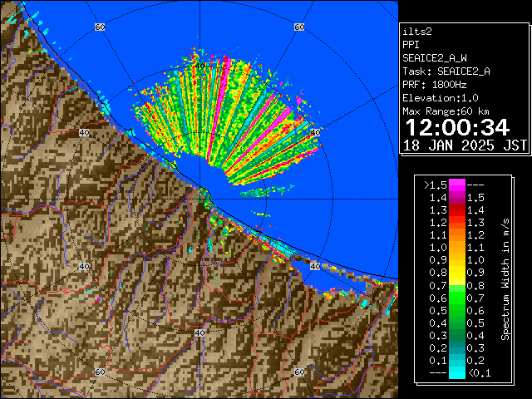Select the 'Elevation:1.0' text
The height and width of the screenshot is (399, 532).
(x=441, y=98)
